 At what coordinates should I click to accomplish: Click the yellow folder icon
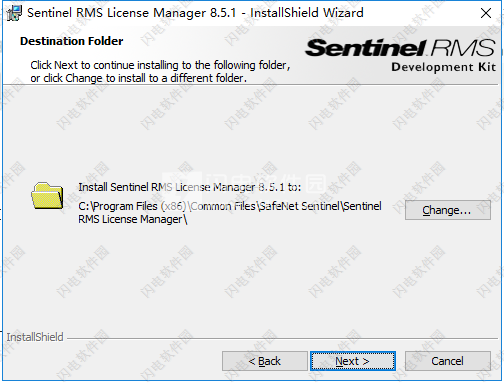click(47, 196)
